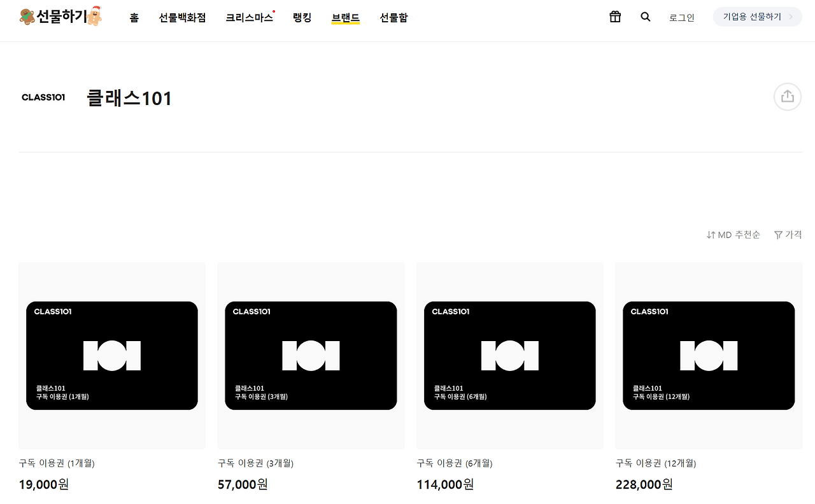Open the CLASS101 brand logo
815x504 pixels.
point(43,97)
